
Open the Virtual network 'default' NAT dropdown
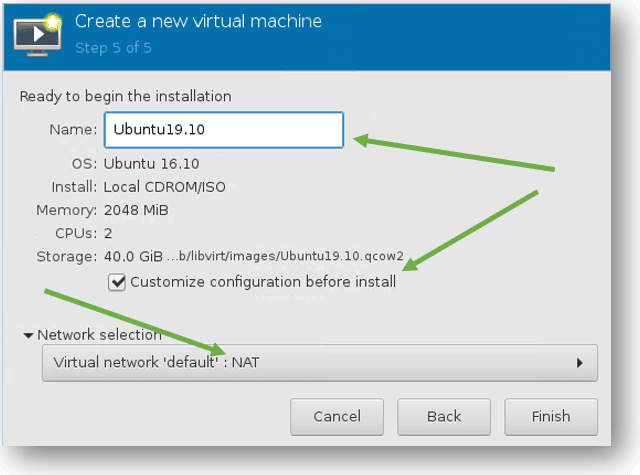[x=320, y=363]
